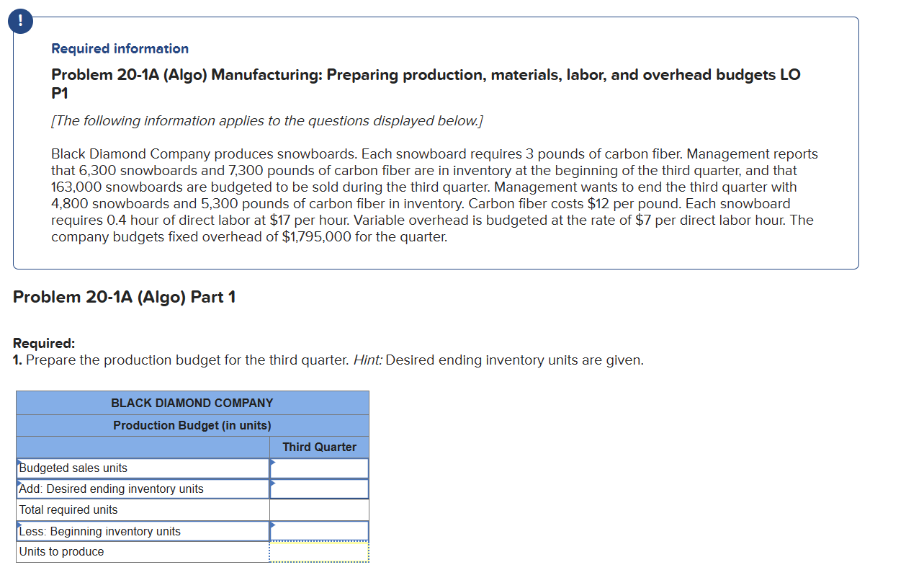Select the Budgeted sales units input cell
Screen dimensions: 924x588
tap(320, 468)
